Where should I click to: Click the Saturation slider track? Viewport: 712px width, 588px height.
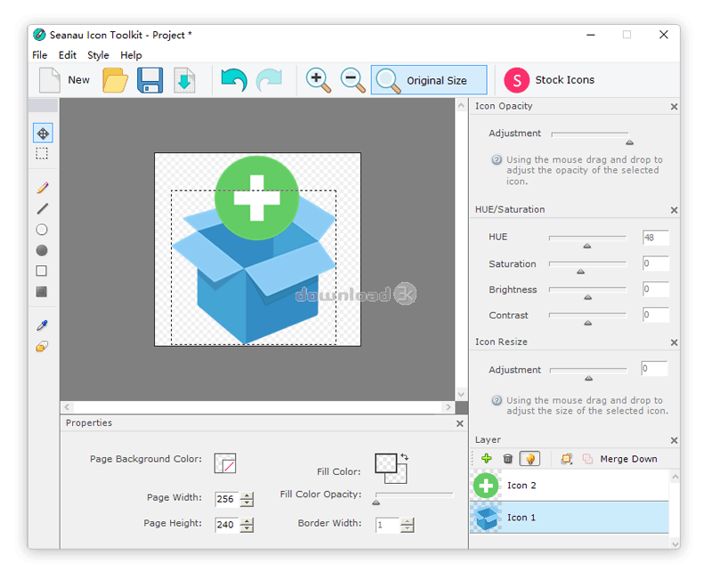coord(587,266)
